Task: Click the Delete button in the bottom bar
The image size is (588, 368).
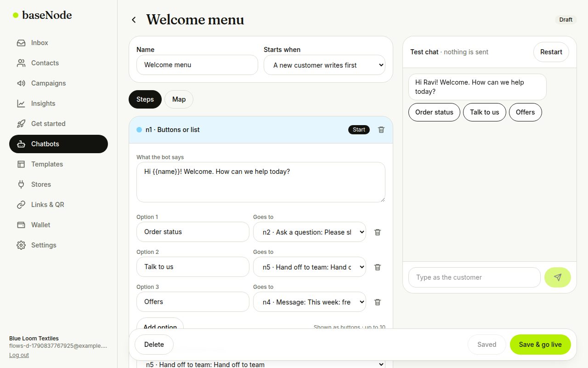Action: (154, 345)
